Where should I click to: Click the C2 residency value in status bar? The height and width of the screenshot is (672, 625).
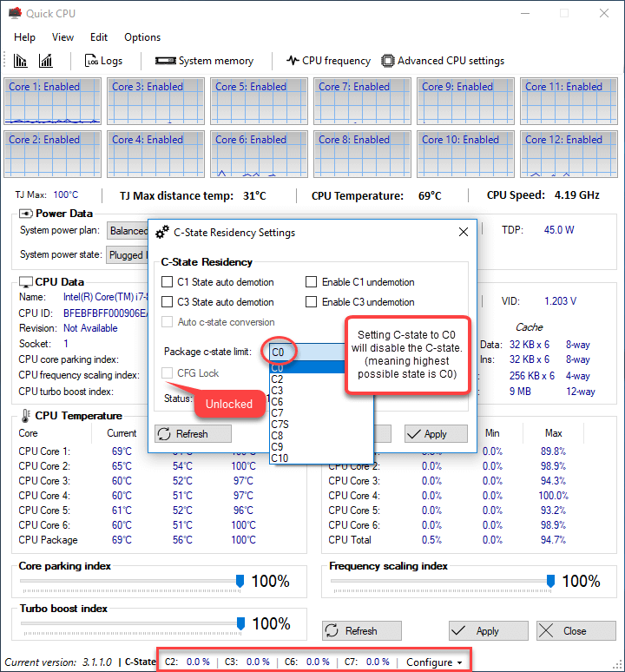(x=198, y=662)
